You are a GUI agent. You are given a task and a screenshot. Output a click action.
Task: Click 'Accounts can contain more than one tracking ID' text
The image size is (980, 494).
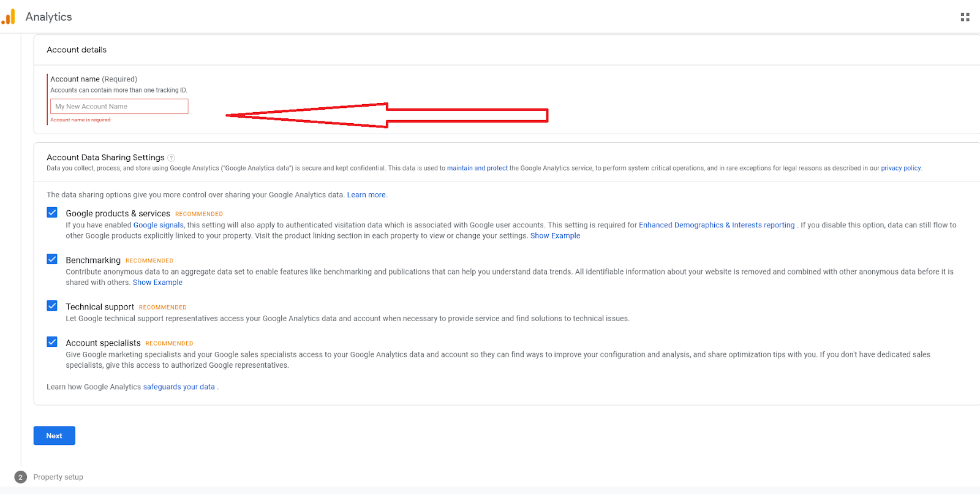tap(119, 90)
